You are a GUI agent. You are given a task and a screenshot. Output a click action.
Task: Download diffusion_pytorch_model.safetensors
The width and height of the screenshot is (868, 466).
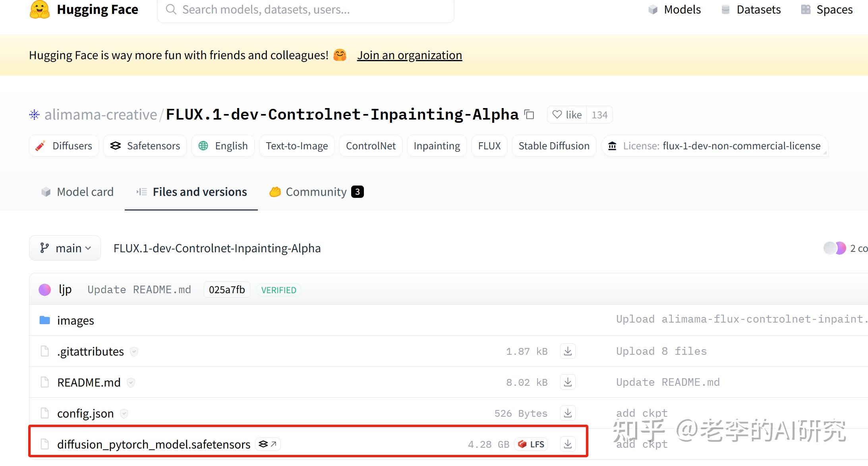coord(567,444)
